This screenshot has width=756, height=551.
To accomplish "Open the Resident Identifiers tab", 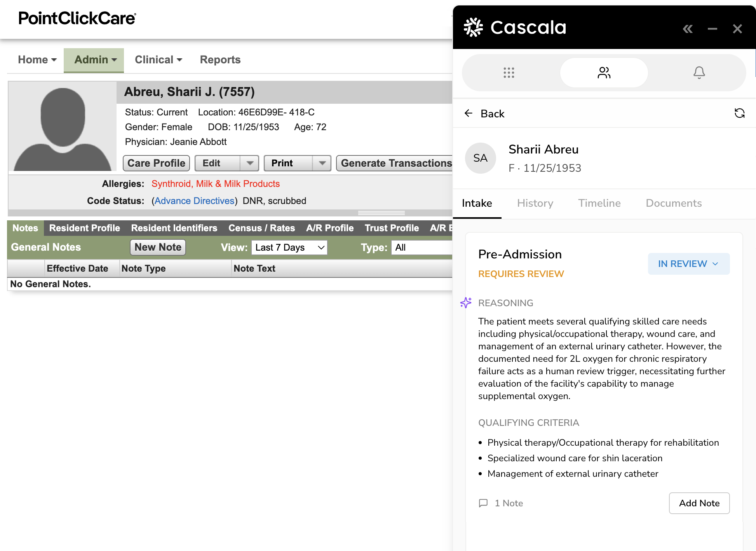I will [x=174, y=228].
